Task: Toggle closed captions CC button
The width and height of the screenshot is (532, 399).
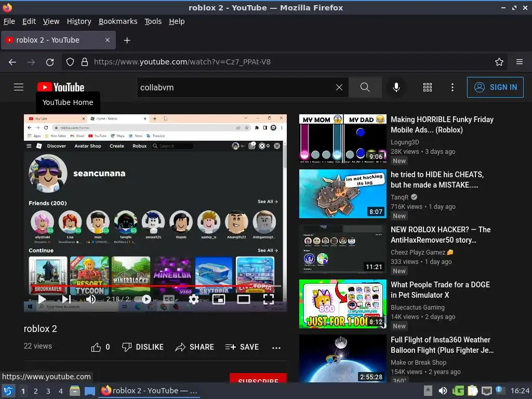Action: click(x=169, y=299)
